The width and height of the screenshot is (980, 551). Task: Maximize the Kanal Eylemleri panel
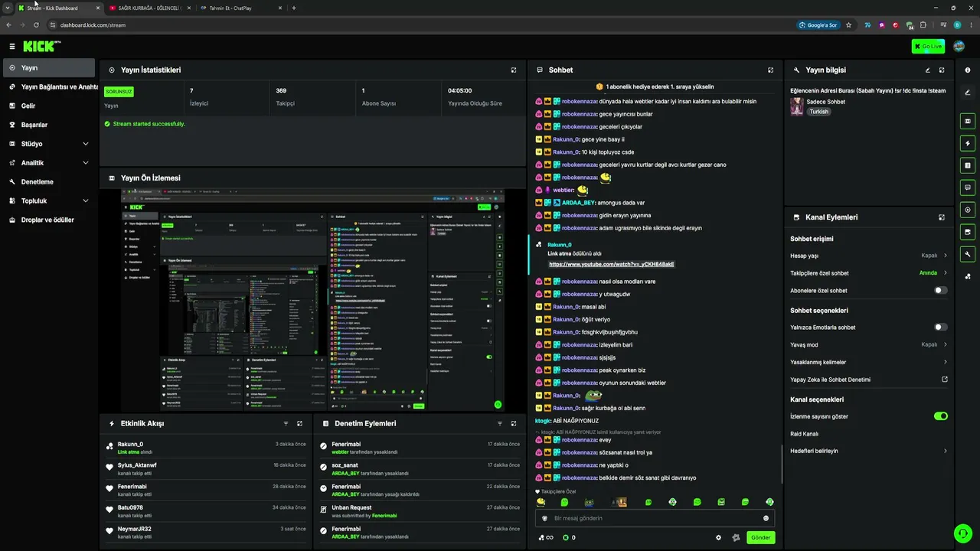coord(942,217)
